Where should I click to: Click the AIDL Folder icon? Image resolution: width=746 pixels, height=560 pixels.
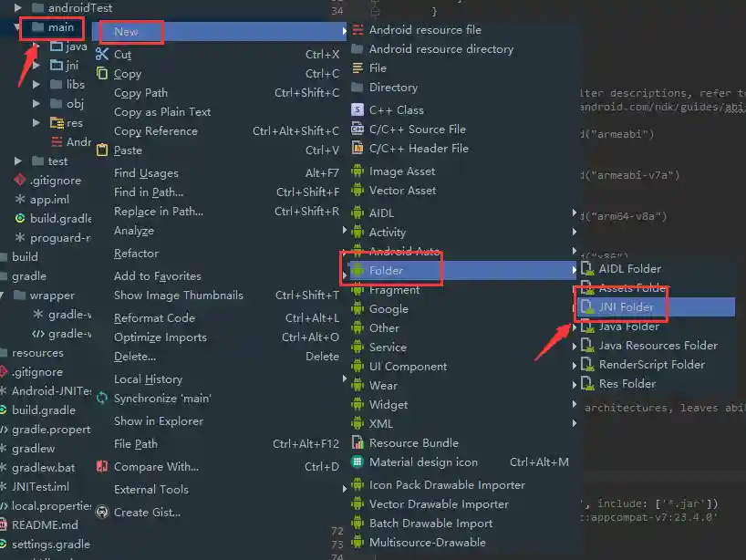click(587, 268)
